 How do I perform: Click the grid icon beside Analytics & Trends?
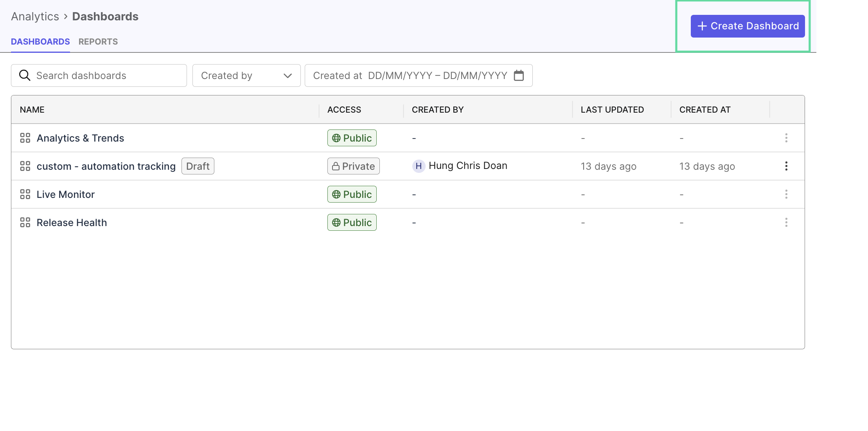pyautogui.click(x=25, y=138)
